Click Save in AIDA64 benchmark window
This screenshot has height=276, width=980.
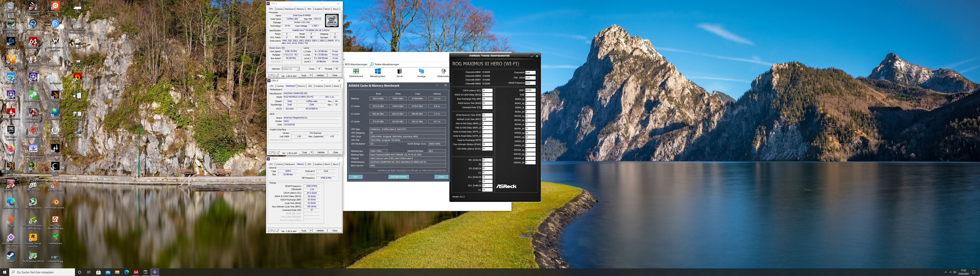click(356, 177)
